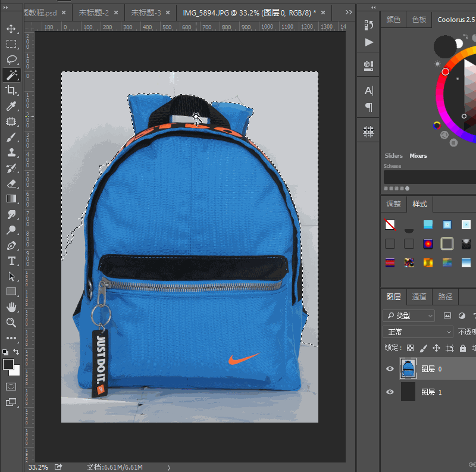Viewport: 476px width, 472px height.
Task: Select the Healing/Patch tool
Action: 11,121
